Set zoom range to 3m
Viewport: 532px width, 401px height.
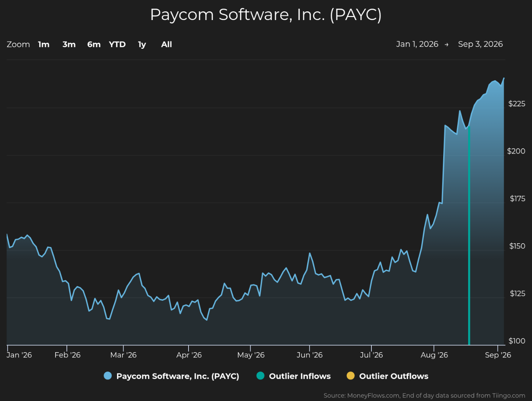(x=69, y=44)
